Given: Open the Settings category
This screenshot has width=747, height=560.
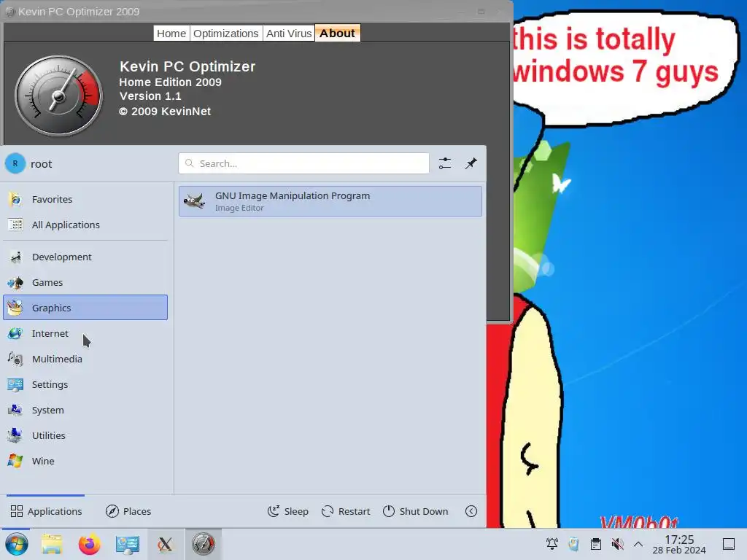Looking at the screenshot, I should pyautogui.click(x=85, y=384).
